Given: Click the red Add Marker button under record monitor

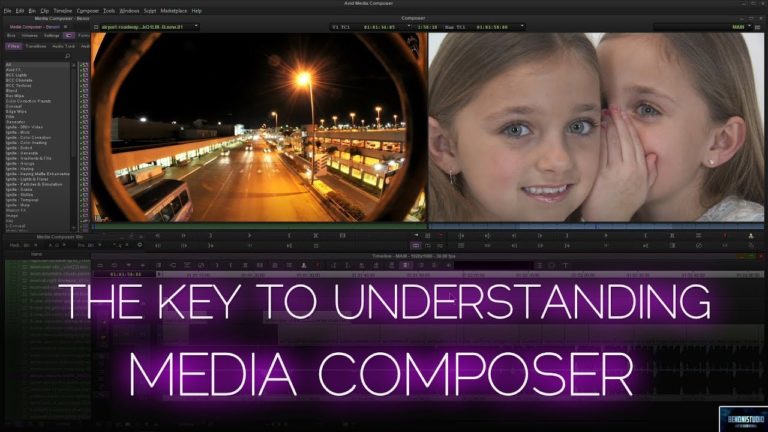Looking at the screenshot, I should pyautogui.click(x=725, y=236).
